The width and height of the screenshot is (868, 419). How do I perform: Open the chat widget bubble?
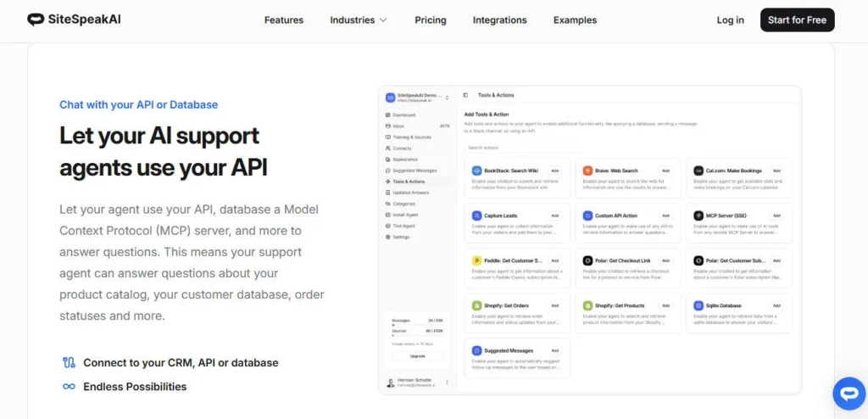click(849, 394)
